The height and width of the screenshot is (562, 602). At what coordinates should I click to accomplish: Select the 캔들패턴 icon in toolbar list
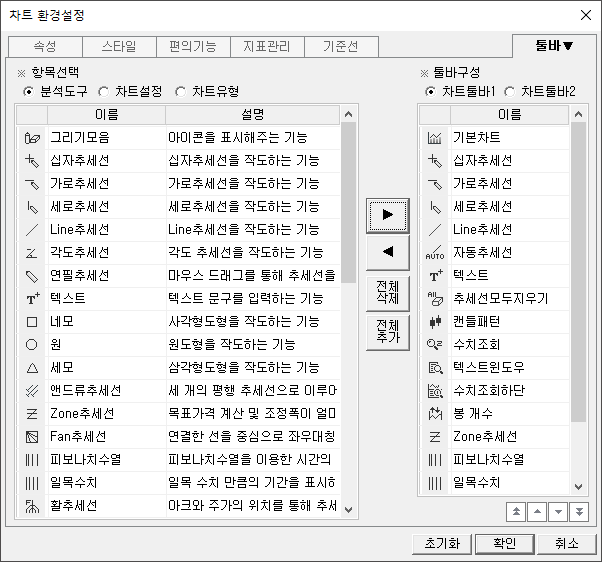(434, 321)
